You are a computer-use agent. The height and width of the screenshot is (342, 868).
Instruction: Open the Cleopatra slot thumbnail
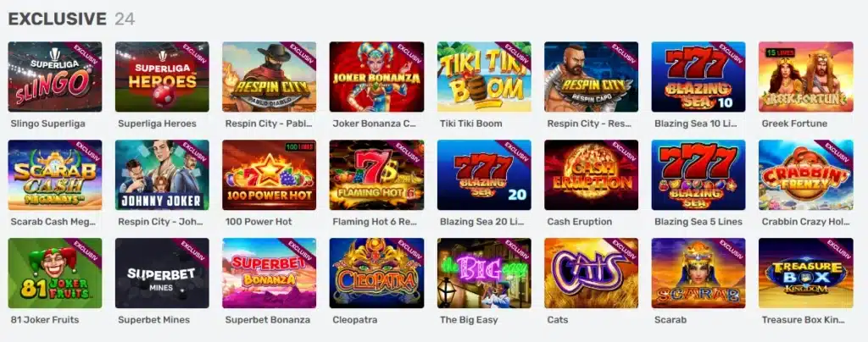point(376,273)
